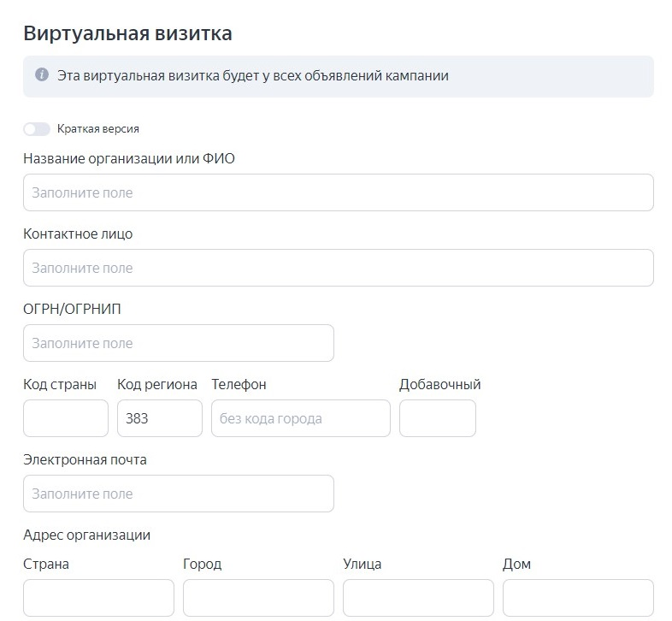Image resolution: width=672 pixels, height=621 pixels.
Task: Click the Краткая версия label text
Action: 98,128
